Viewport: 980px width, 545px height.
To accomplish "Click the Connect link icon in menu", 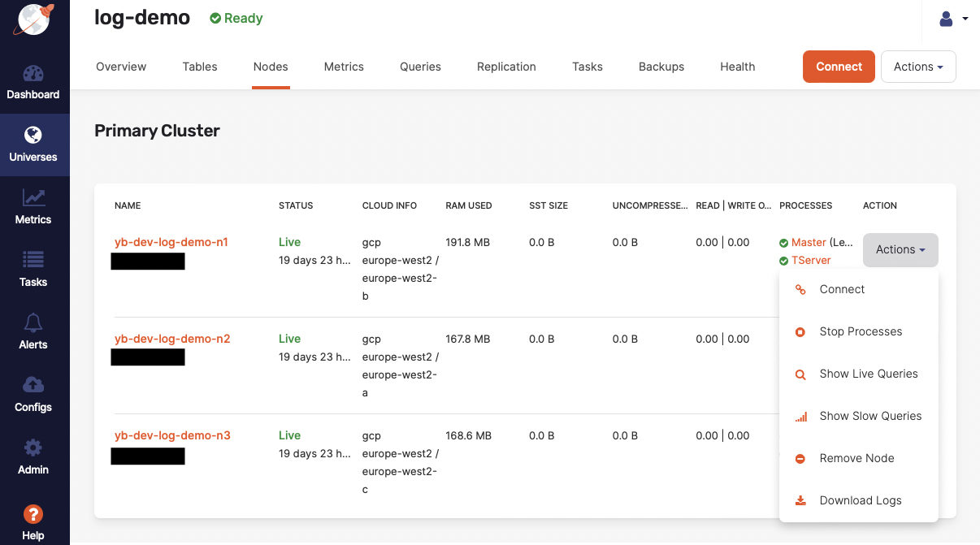I will (800, 289).
